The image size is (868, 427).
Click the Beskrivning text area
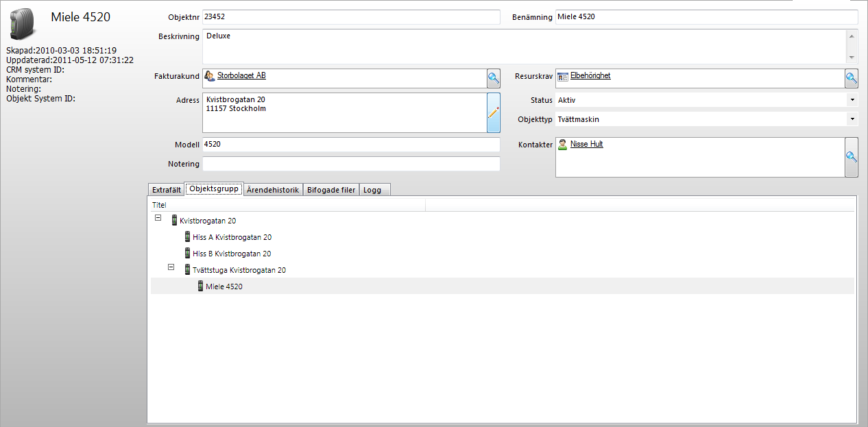525,47
